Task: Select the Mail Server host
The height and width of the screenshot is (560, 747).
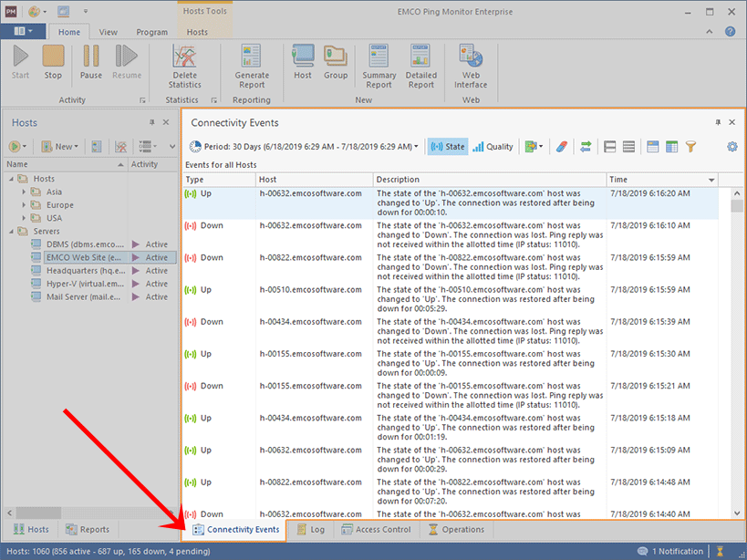Action: pyautogui.click(x=83, y=297)
